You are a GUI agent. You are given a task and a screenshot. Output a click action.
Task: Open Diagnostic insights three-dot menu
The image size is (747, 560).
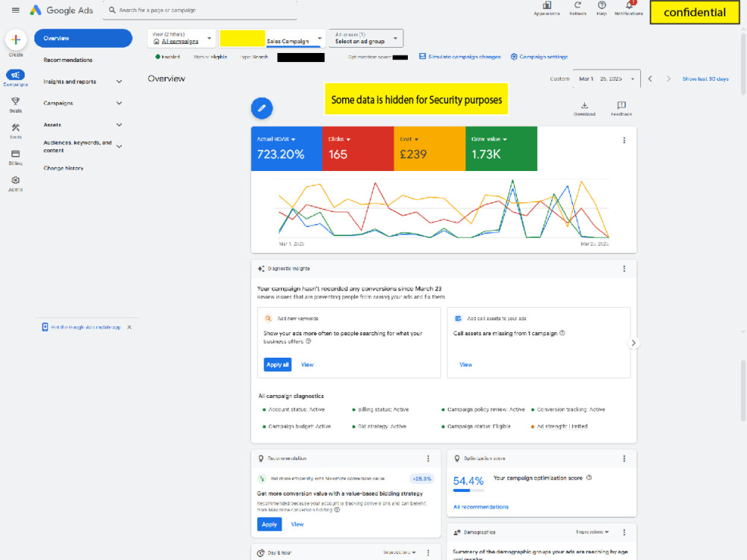624,269
